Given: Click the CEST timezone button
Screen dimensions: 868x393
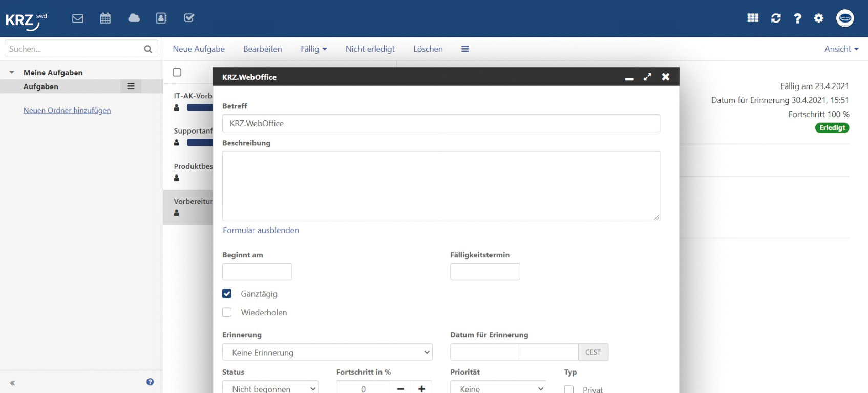Looking at the screenshot, I should (593, 352).
